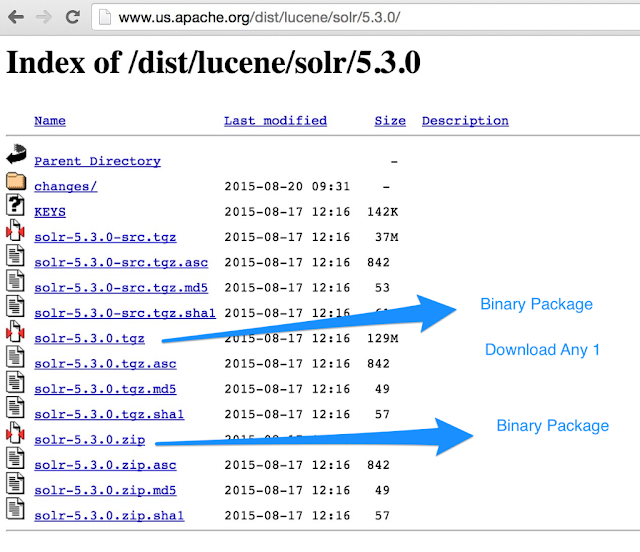Click the '53' size of solr-5.3.0-src.tgz.md5
640x552 pixels.
click(382, 288)
